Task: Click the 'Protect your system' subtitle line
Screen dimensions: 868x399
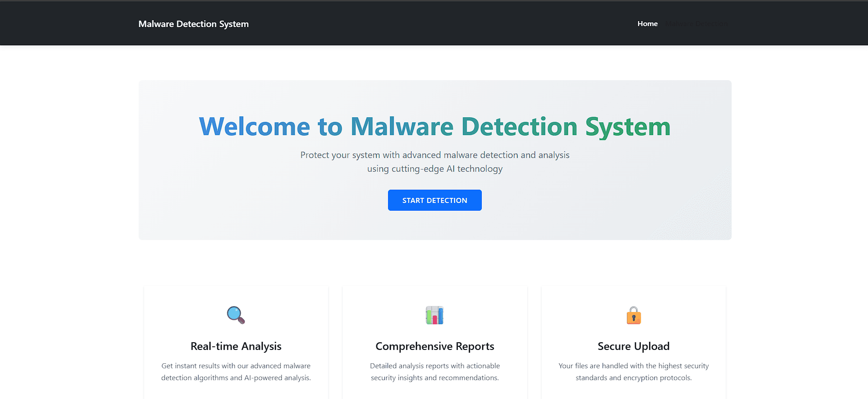Action: [x=434, y=155]
